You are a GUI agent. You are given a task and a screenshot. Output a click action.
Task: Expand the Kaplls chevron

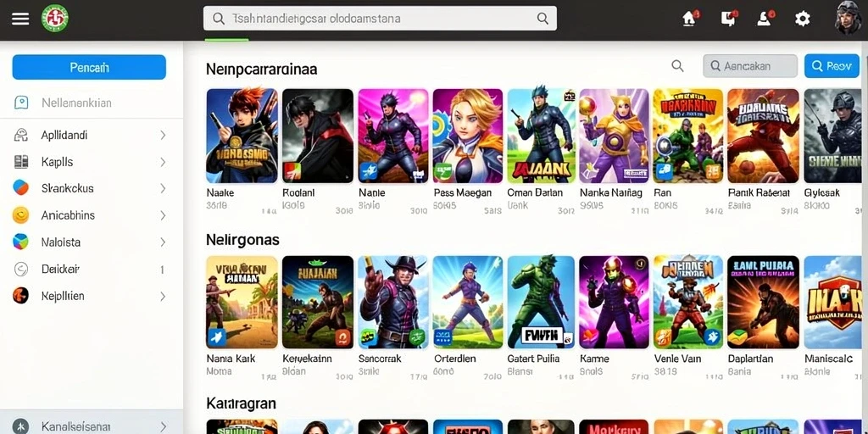click(x=163, y=162)
